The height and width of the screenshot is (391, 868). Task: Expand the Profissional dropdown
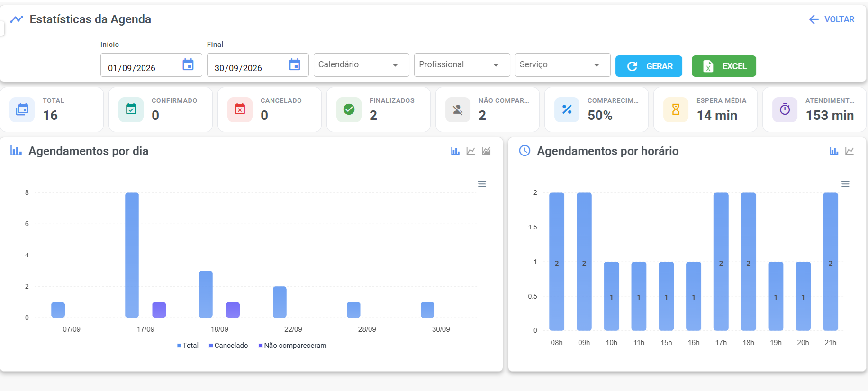(462, 65)
